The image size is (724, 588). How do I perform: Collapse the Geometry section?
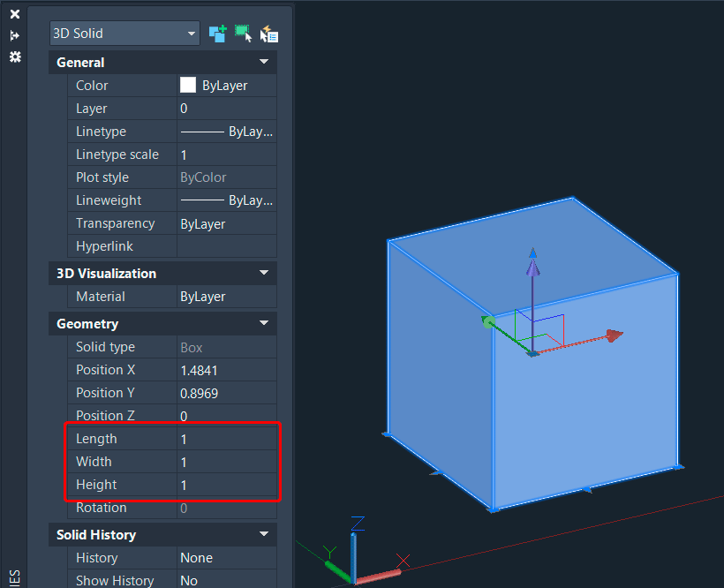coord(263,324)
